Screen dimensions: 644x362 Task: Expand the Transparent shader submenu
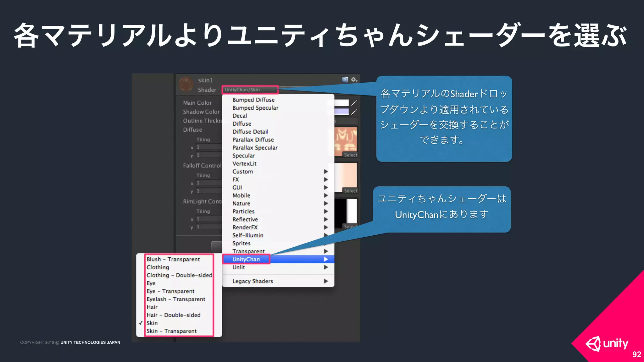point(278,251)
